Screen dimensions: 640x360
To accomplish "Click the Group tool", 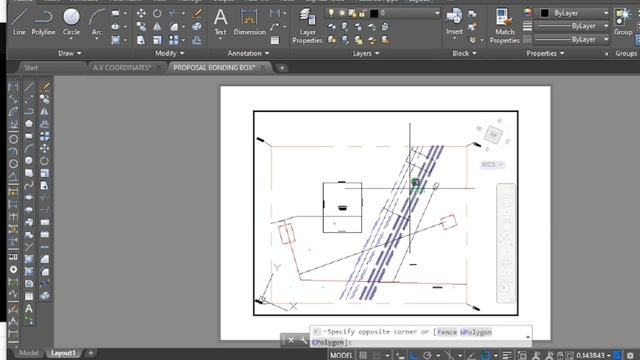I will (x=623, y=22).
